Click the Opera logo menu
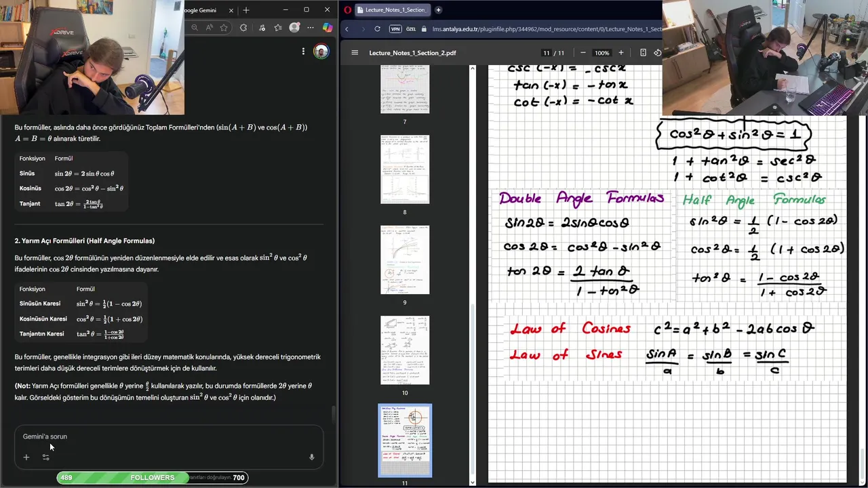 tap(348, 9)
